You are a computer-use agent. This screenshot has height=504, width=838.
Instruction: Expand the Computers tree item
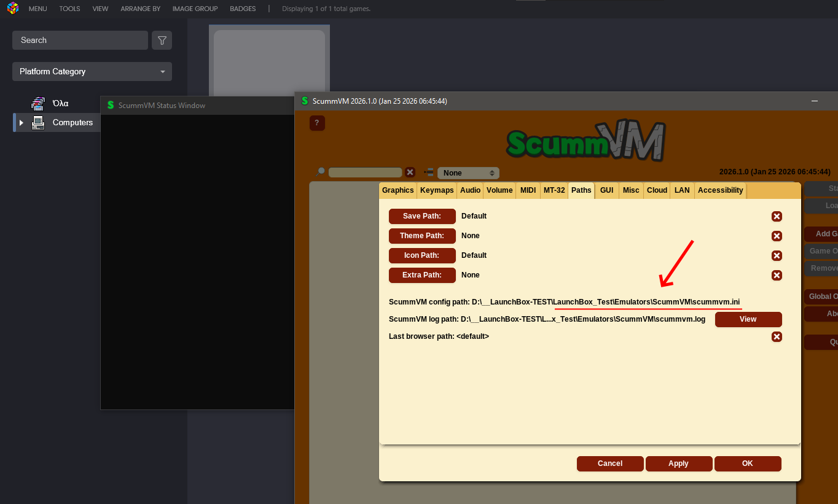coord(22,123)
